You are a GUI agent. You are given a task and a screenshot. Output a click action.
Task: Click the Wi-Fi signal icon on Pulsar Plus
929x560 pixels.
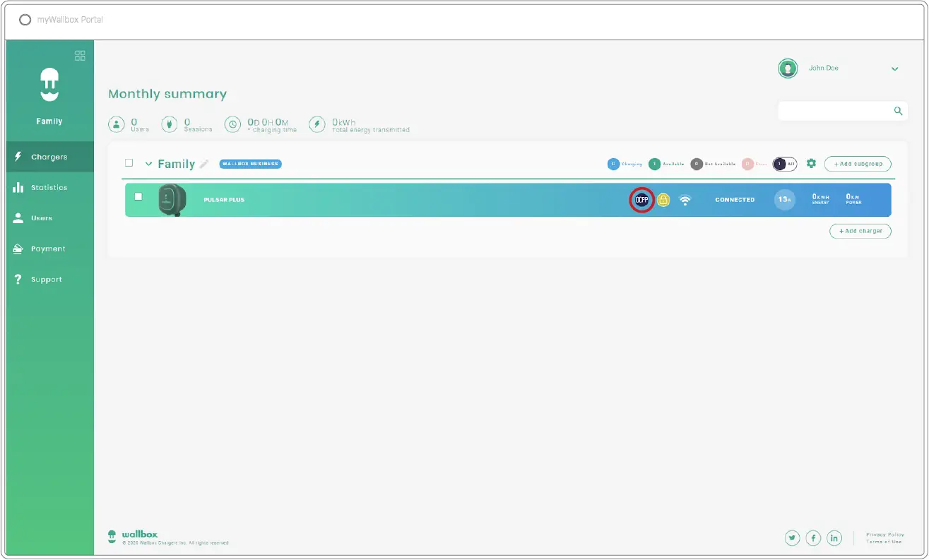(x=685, y=200)
